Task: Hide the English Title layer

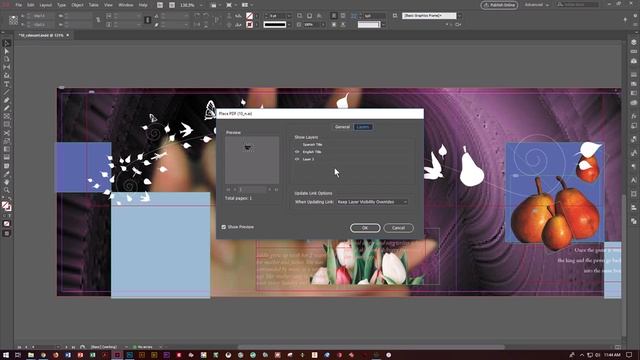Action: [x=297, y=152]
